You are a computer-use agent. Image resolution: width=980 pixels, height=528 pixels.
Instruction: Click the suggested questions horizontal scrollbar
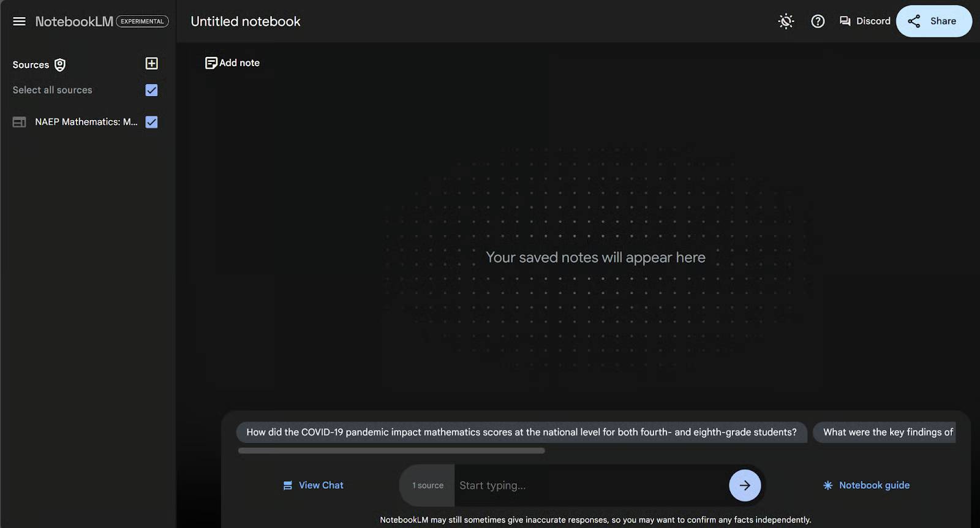391,451
